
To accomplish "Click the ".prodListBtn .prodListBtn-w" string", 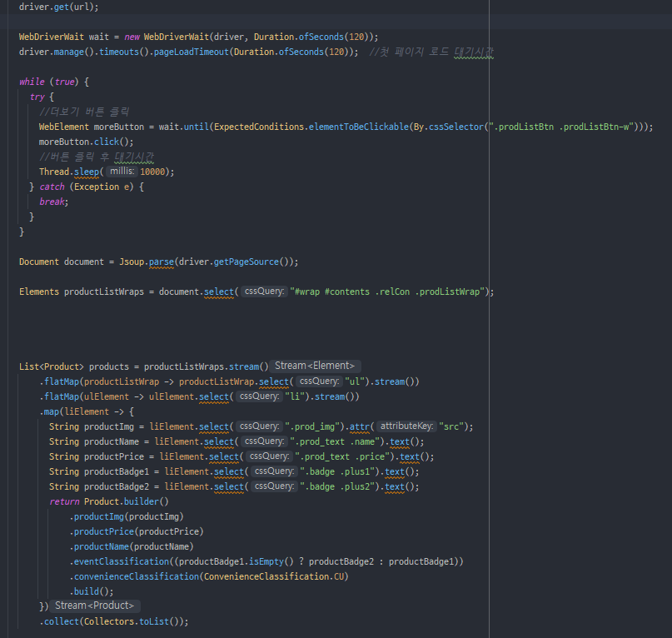I will pyautogui.click(x=562, y=127).
